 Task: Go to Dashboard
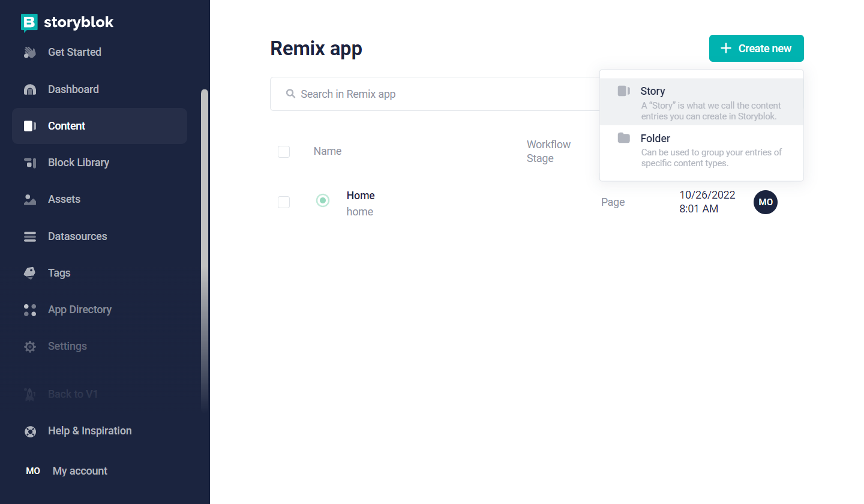(x=100, y=89)
